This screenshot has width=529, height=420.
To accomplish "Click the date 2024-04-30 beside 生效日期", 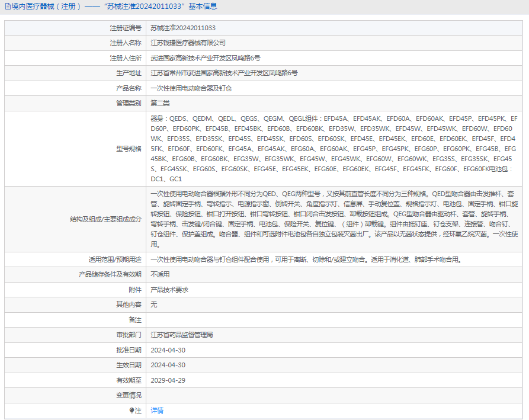I will tap(168, 365).
